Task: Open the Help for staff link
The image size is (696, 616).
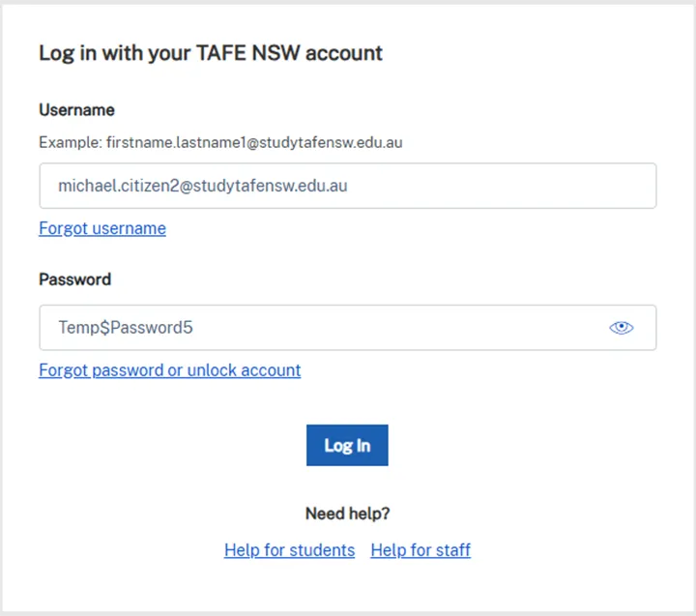Action: (x=420, y=550)
